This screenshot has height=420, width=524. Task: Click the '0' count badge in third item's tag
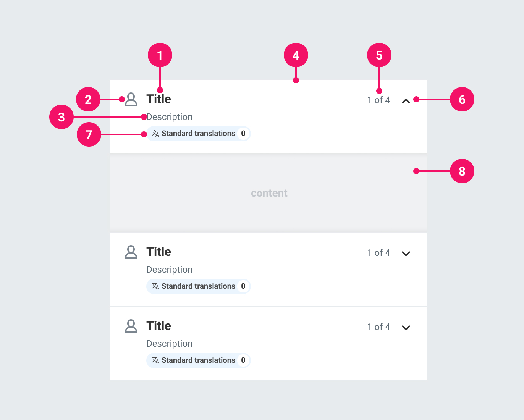coord(243,360)
